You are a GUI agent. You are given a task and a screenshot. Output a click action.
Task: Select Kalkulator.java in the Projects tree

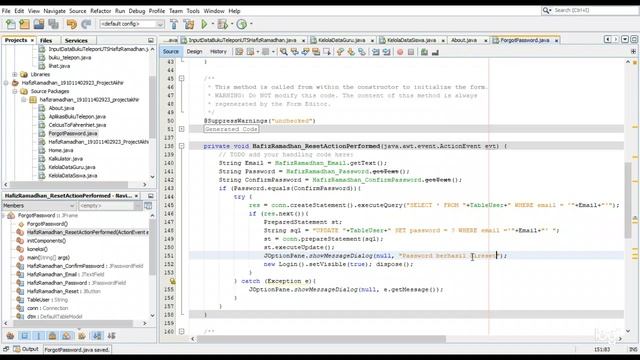(x=65, y=159)
